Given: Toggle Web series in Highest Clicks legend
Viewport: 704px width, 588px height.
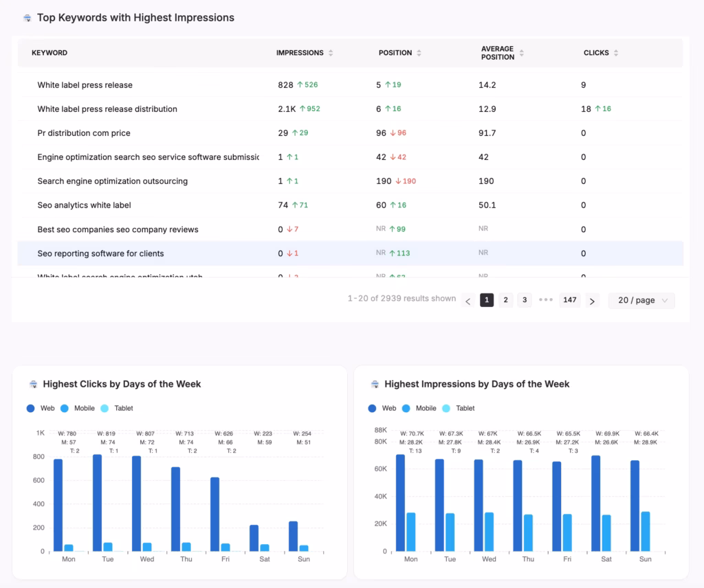Looking at the screenshot, I should [x=31, y=408].
